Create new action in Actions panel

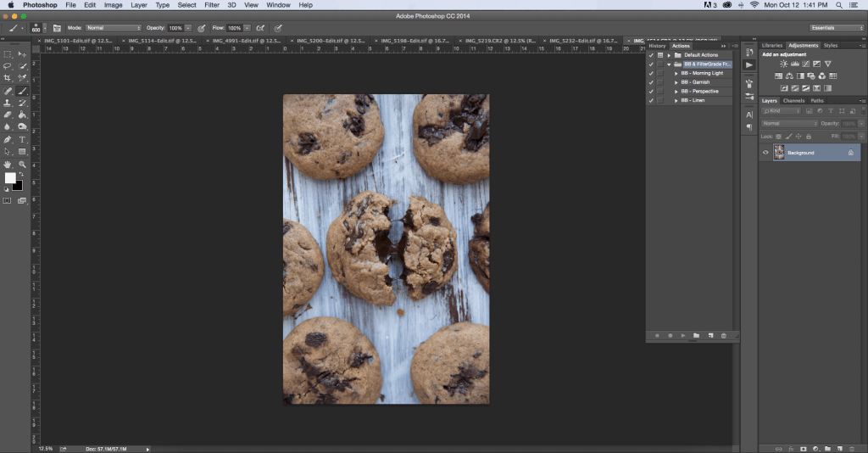point(709,336)
